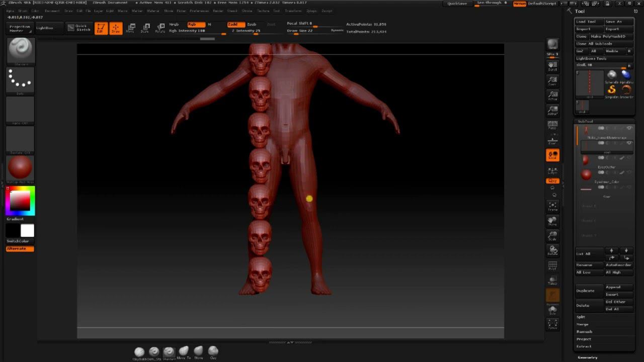Activate Edit mode button
The image size is (644, 362).
click(x=101, y=28)
